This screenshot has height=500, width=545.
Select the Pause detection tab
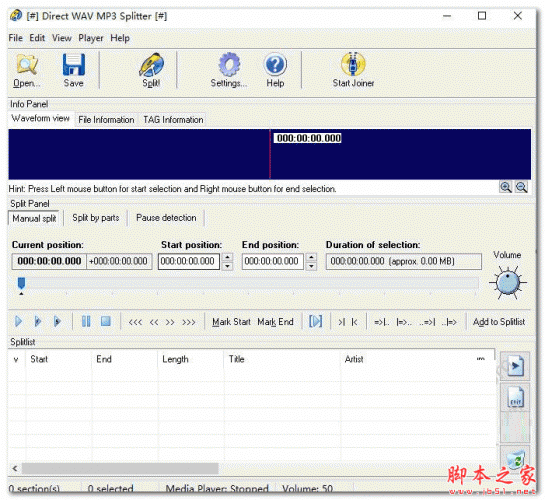click(166, 218)
